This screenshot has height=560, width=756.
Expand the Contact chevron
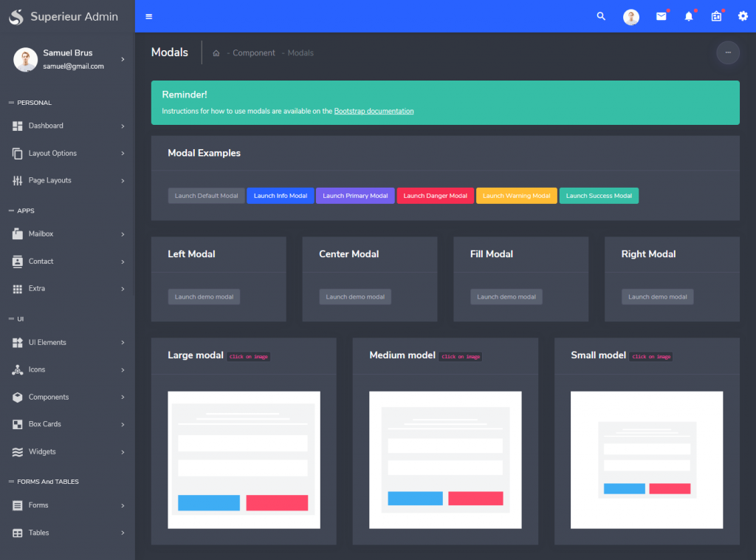point(123,262)
